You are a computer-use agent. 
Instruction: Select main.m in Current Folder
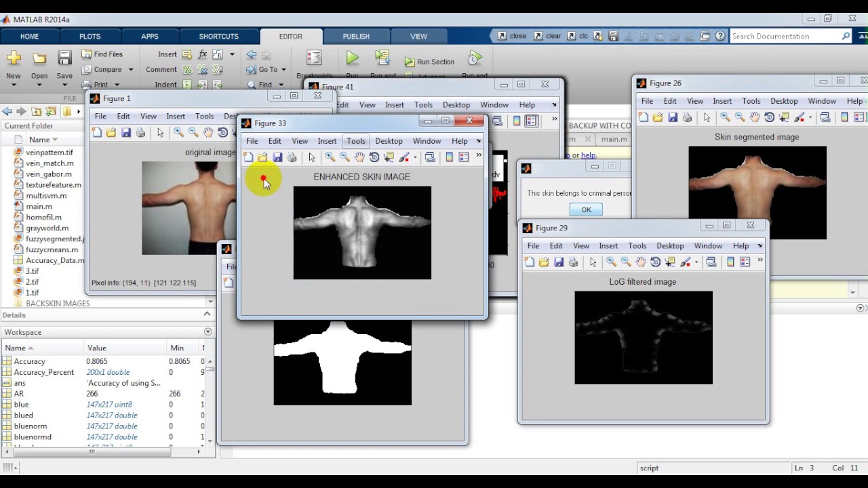tap(39, 206)
